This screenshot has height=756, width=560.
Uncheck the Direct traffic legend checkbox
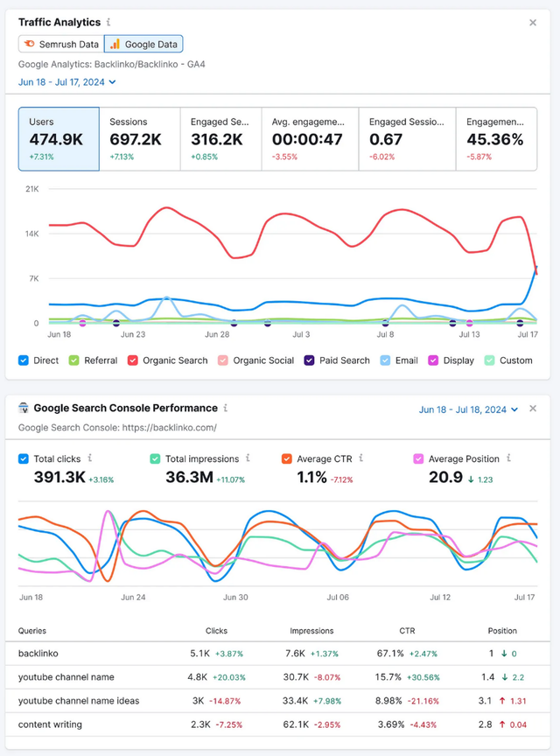pos(24,360)
